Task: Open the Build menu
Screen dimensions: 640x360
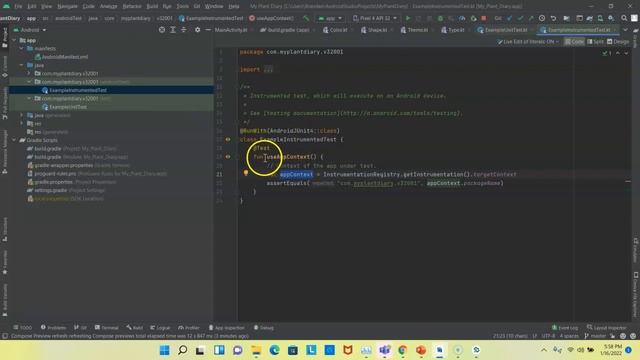Action: [152, 7]
